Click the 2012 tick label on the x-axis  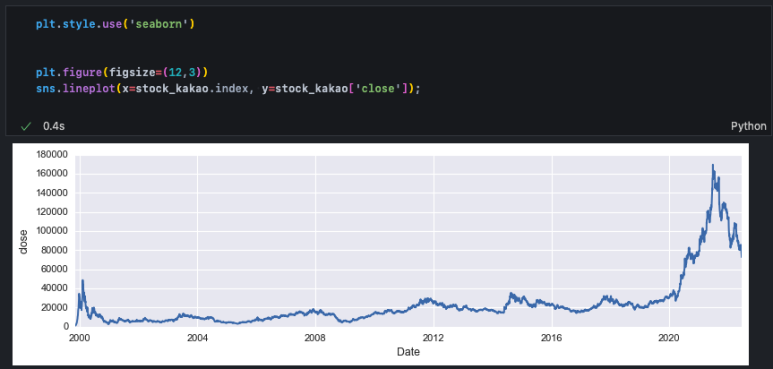pyautogui.click(x=434, y=337)
